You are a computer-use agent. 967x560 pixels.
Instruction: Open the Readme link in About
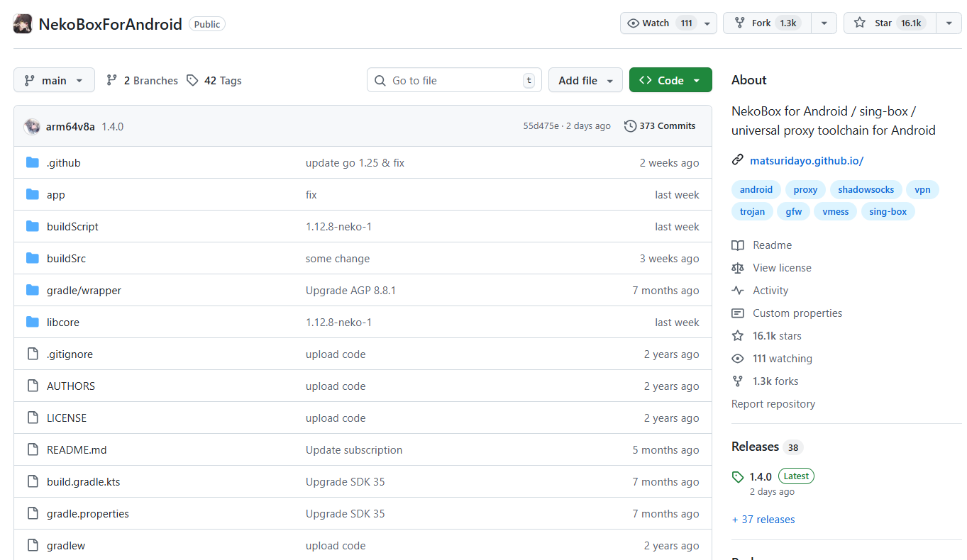(x=772, y=245)
